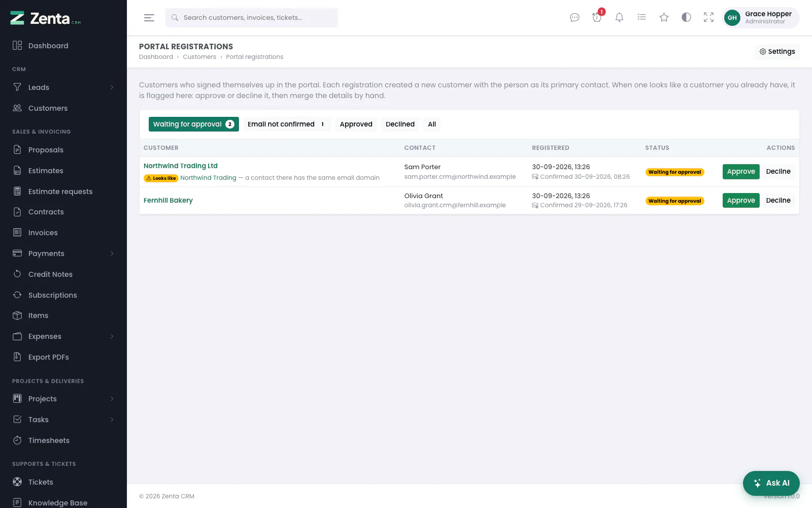Click the Payments card icon
812x508 pixels.
[x=17, y=253]
